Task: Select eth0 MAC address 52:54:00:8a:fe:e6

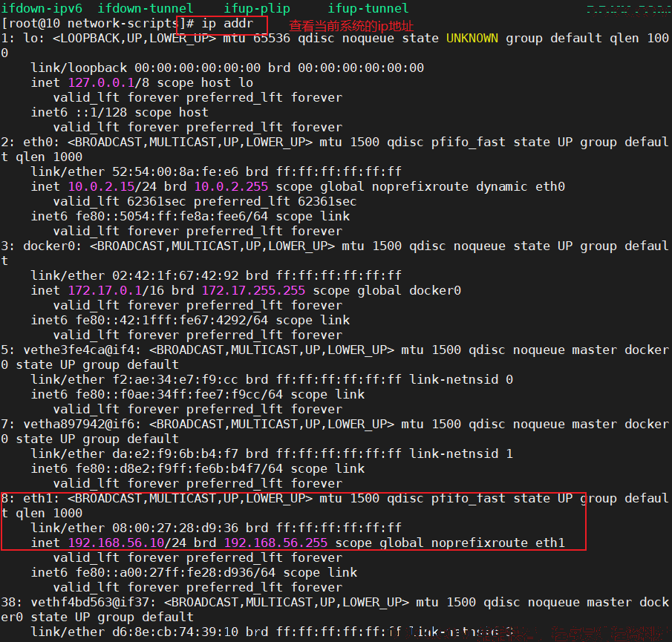Action: coord(175,172)
